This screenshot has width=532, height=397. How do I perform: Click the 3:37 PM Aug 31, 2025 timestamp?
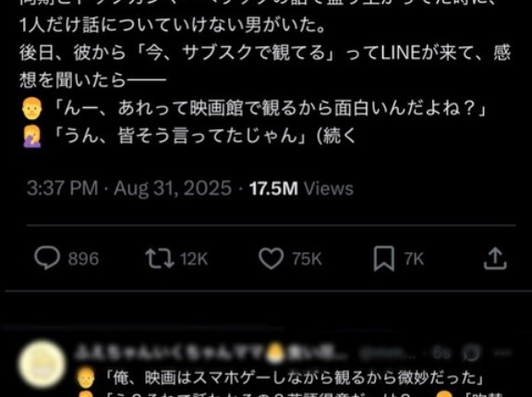(129, 188)
